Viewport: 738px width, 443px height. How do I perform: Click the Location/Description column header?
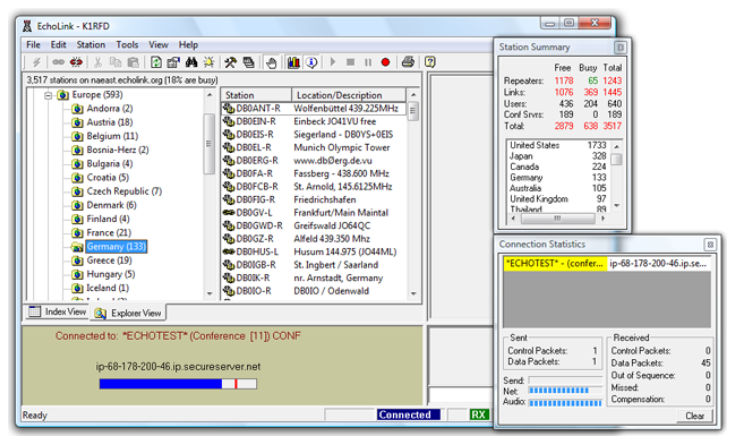[x=349, y=95]
